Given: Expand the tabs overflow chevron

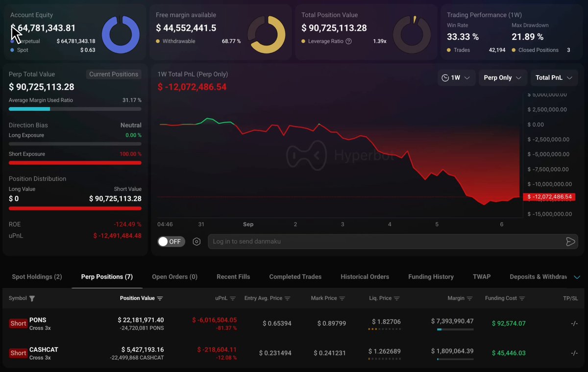Looking at the screenshot, I should click(577, 277).
